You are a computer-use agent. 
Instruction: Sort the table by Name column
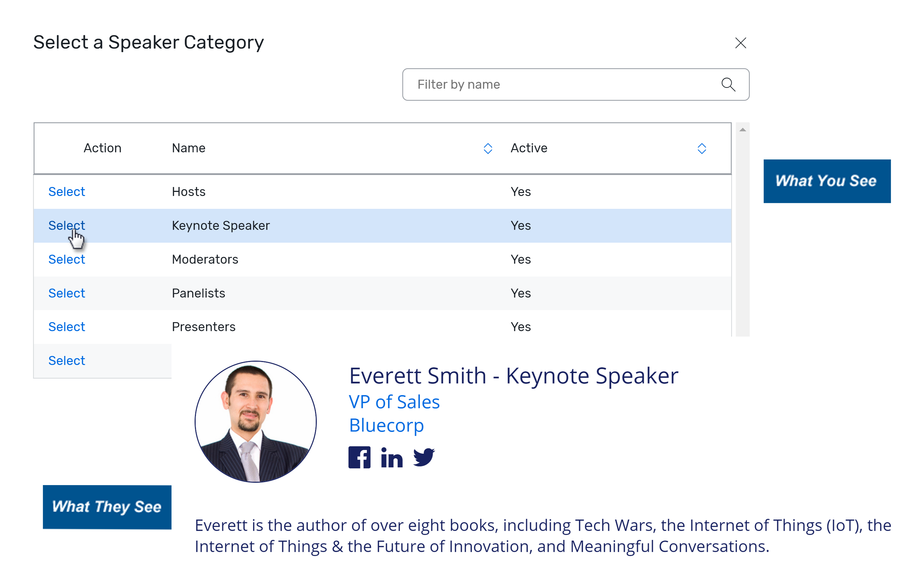(x=488, y=148)
